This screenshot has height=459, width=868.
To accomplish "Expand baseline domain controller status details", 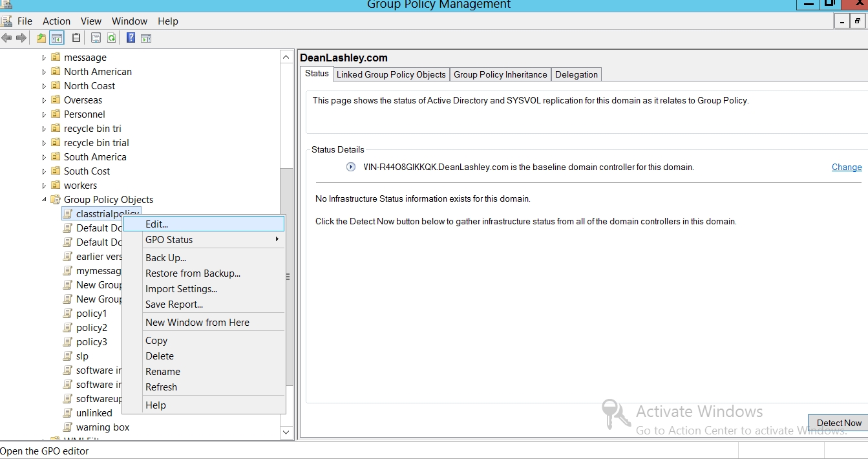I will coord(351,167).
